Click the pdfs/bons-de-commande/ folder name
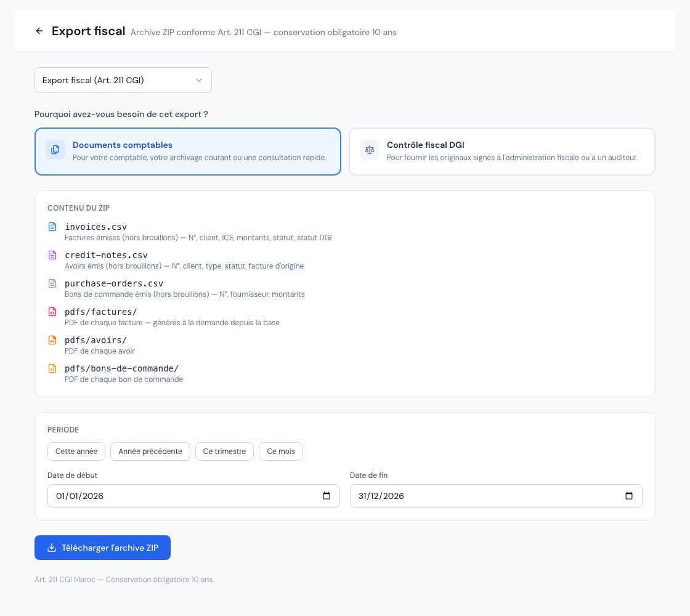Viewport: 690px width, 616px height. (121, 368)
